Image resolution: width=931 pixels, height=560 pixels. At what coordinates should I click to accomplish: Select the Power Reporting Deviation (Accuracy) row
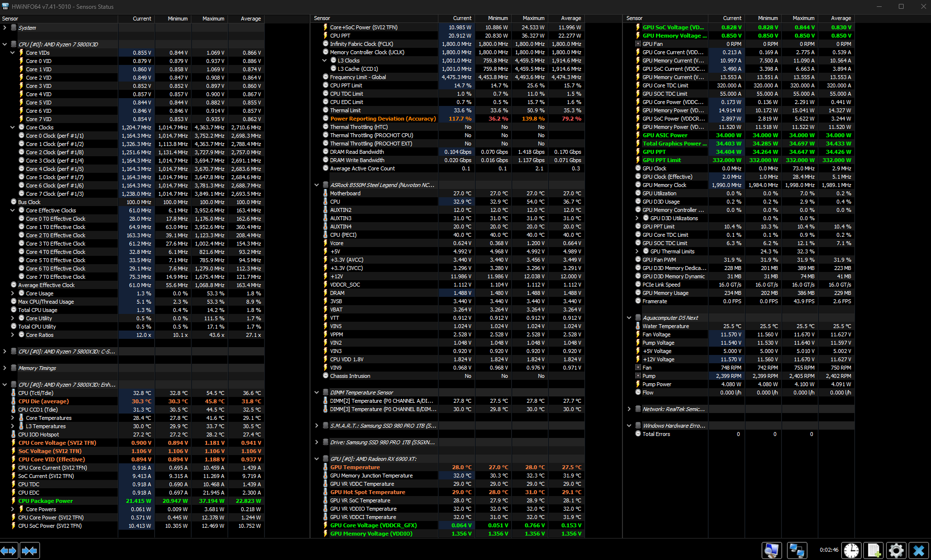coord(448,119)
